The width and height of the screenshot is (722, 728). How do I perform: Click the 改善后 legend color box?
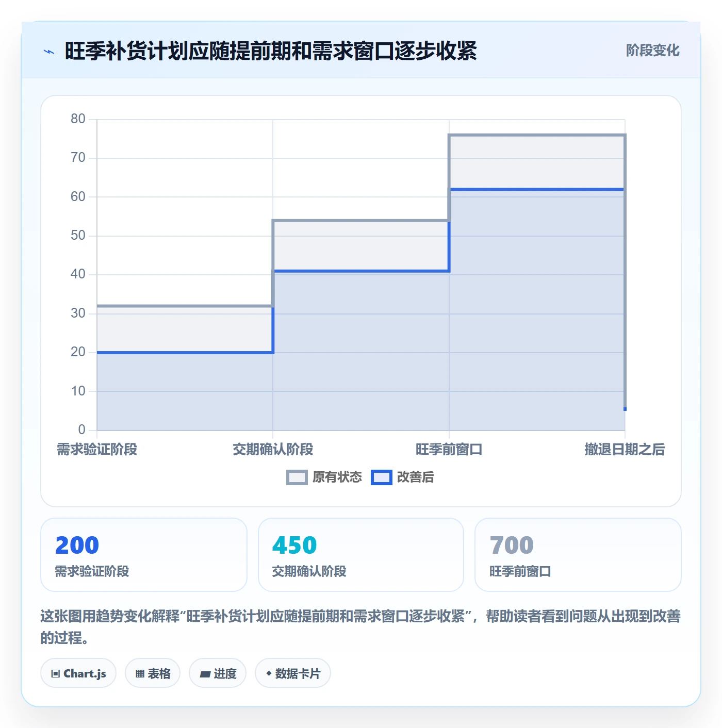(x=382, y=477)
